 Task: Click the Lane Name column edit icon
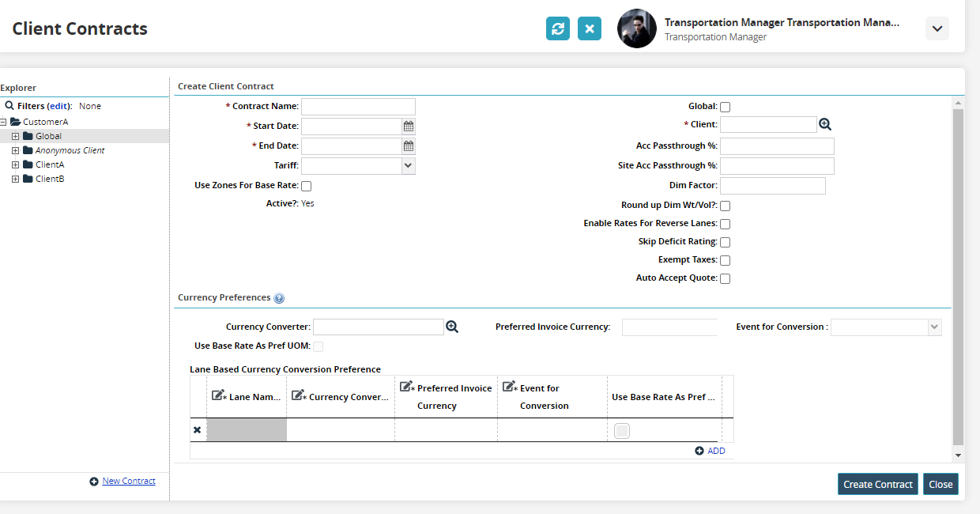(x=219, y=395)
